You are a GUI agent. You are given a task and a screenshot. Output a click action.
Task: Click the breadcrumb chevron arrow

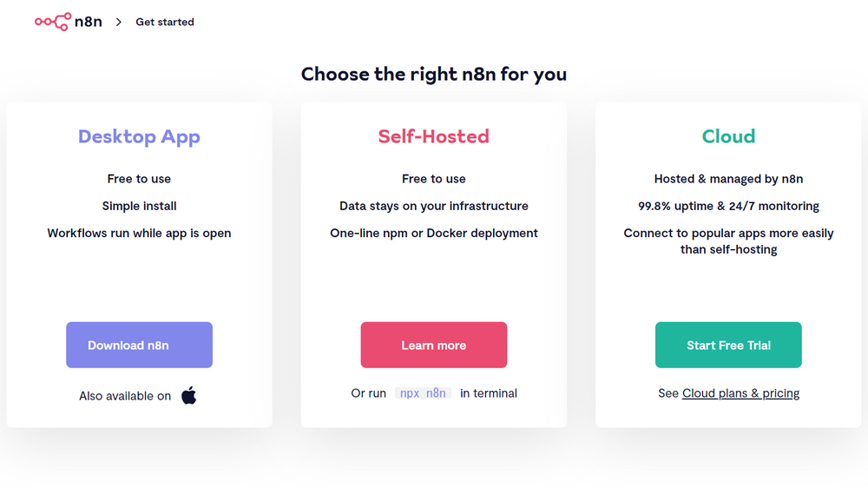pos(119,23)
